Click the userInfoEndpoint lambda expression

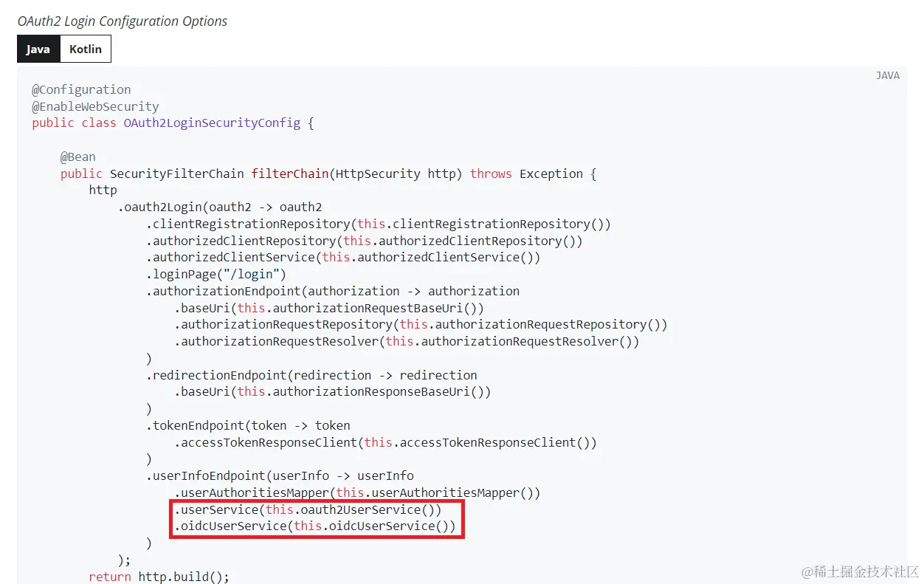click(x=280, y=475)
